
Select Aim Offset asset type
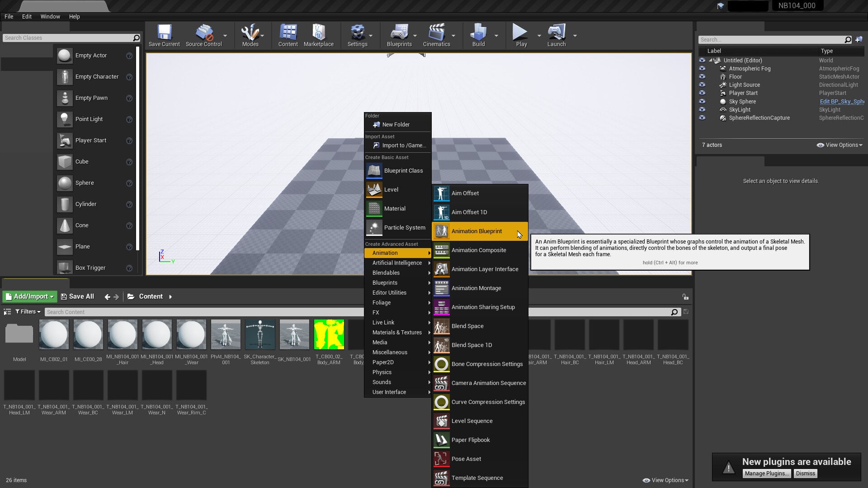click(480, 193)
